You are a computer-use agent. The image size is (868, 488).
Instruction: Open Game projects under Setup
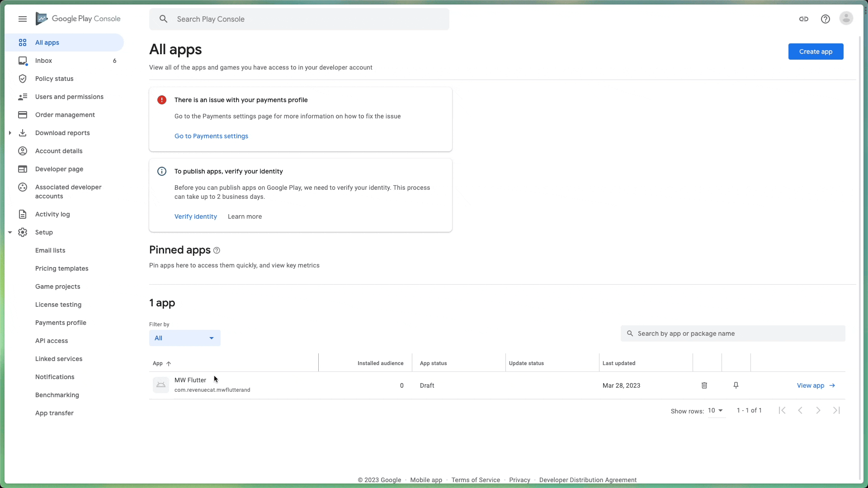pyautogui.click(x=58, y=286)
